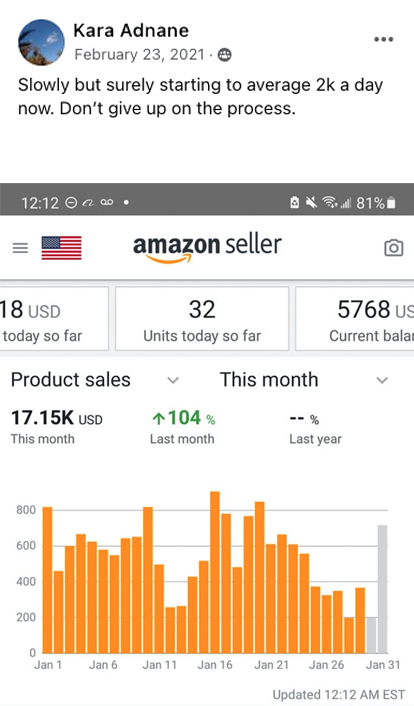Tap the dropdown chevron beside Product sales
This screenshot has width=414, height=706.
173,380
